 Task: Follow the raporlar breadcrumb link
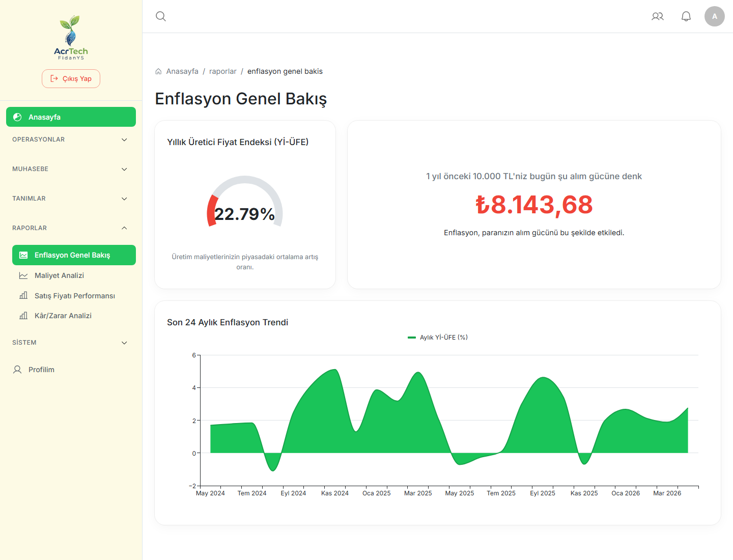coord(223,71)
